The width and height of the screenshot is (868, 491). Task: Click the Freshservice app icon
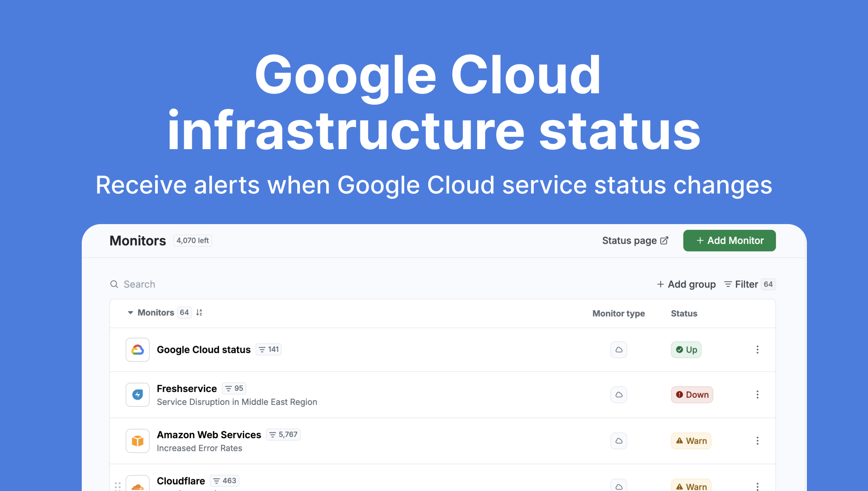[x=137, y=394]
